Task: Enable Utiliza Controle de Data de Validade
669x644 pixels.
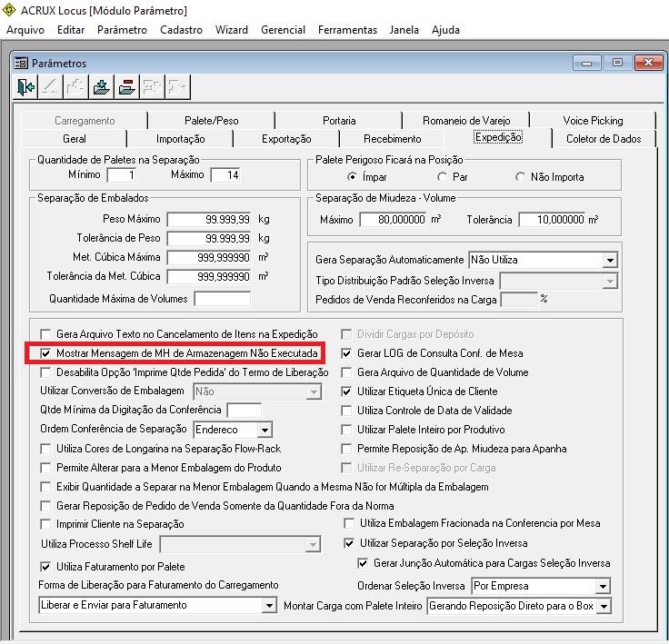Action: coord(346,411)
